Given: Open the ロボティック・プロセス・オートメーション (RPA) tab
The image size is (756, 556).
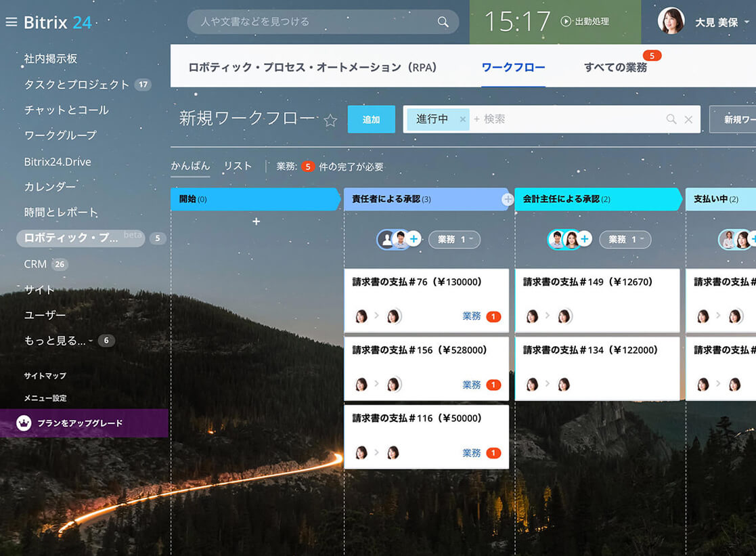Looking at the screenshot, I should pos(313,67).
